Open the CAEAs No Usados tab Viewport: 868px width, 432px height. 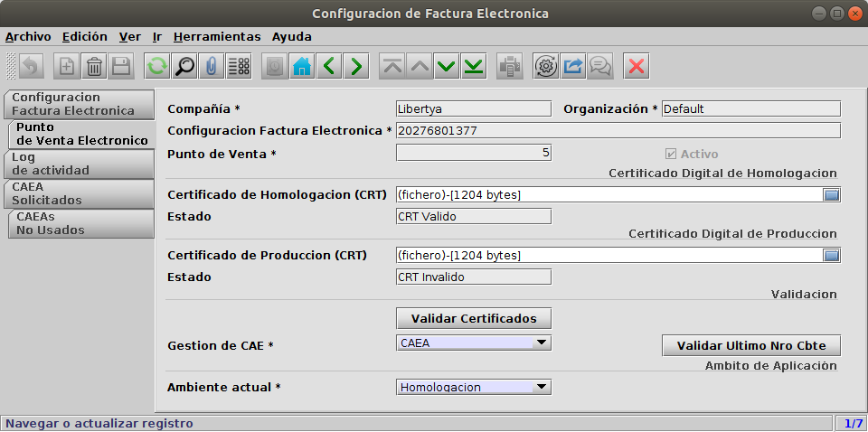tap(81, 223)
